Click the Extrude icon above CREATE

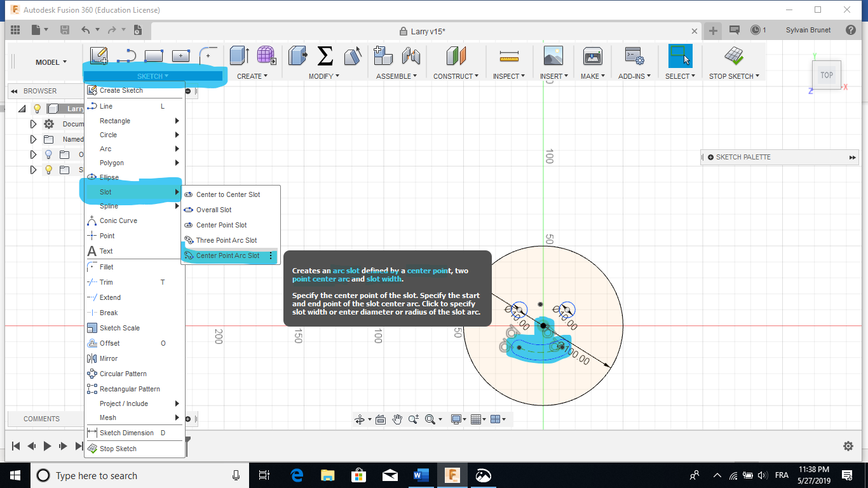pyautogui.click(x=239, y=56)
